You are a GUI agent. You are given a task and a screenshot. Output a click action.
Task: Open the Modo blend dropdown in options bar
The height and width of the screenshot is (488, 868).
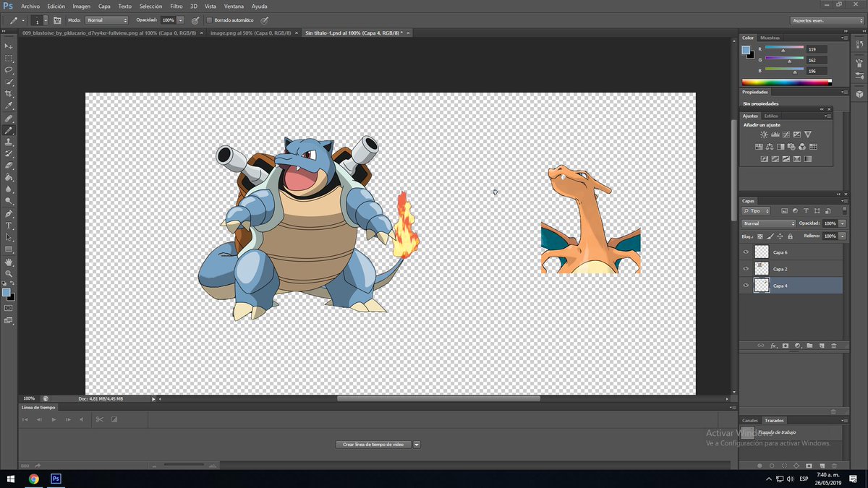(x=107, y=20)
